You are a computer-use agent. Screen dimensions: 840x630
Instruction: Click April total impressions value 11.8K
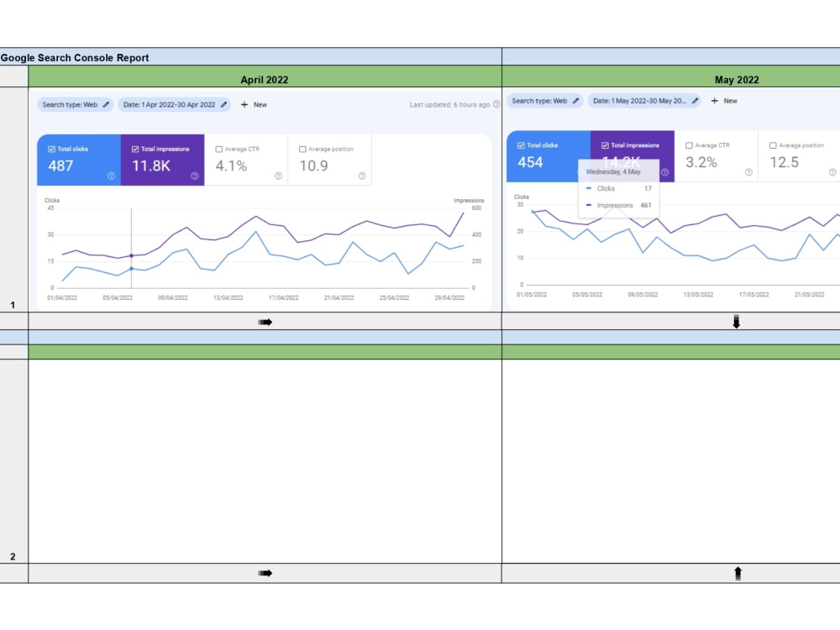click(x=151, y=166)
